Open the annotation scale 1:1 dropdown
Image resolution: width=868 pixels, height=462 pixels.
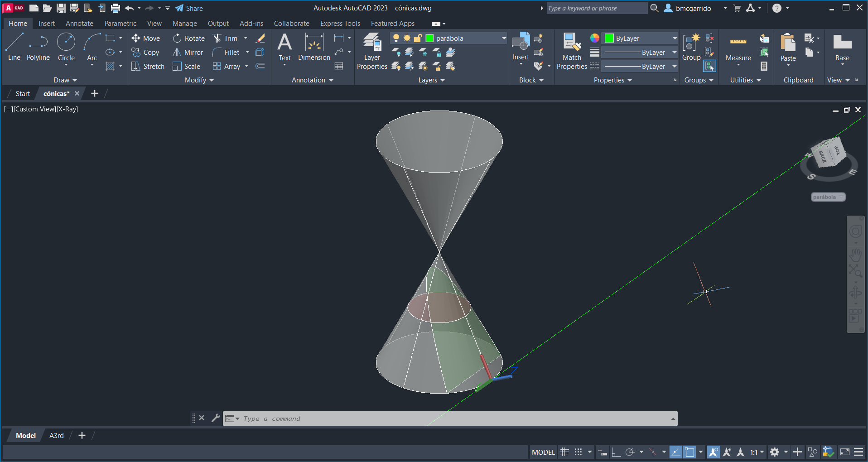point(757,452)
